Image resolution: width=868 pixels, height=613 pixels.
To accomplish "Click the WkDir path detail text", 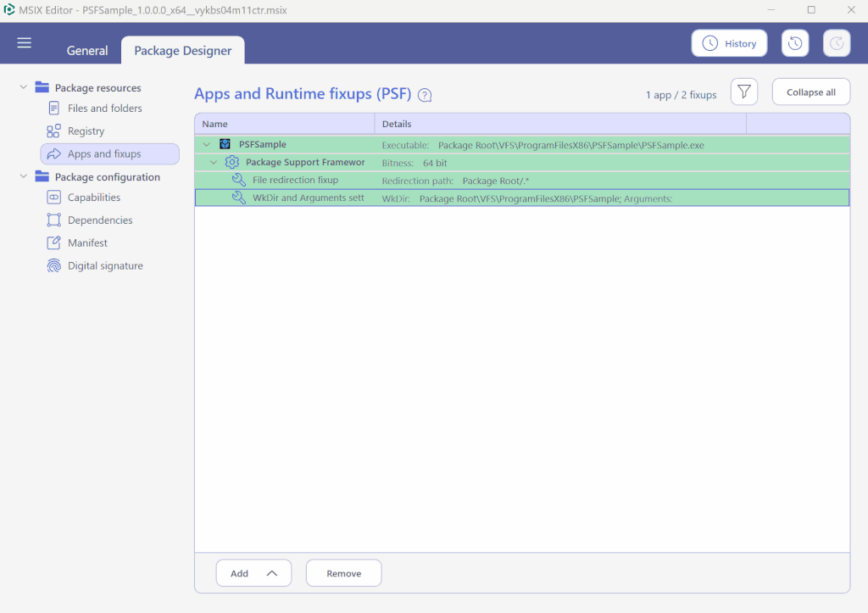I will coord(526,198).
